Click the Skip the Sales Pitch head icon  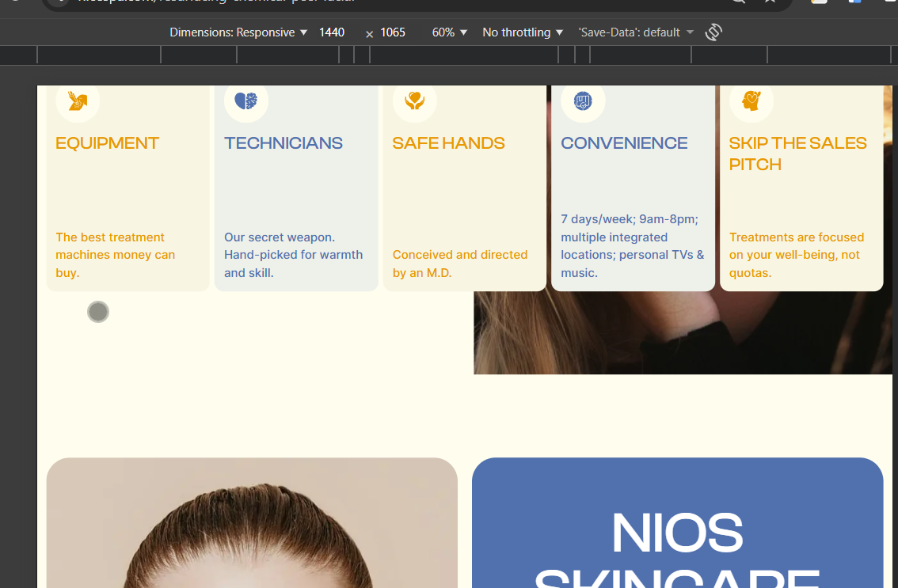tap(752, 101)
